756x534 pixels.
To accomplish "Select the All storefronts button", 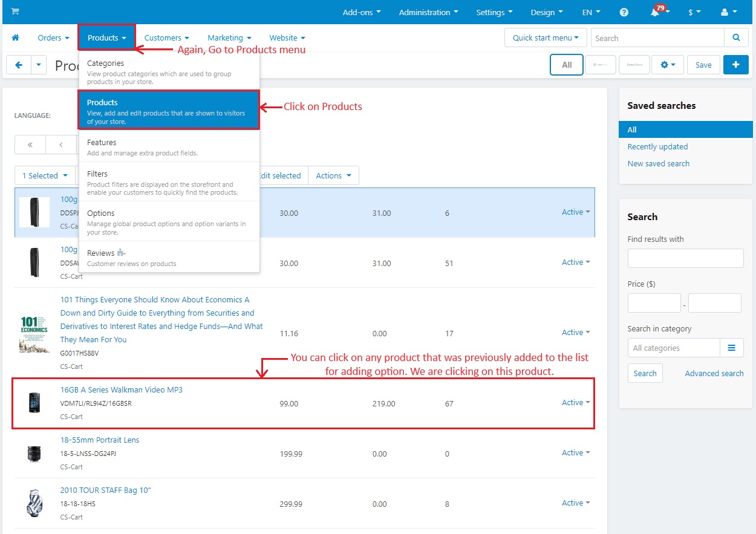I will [x=567, y=65].
